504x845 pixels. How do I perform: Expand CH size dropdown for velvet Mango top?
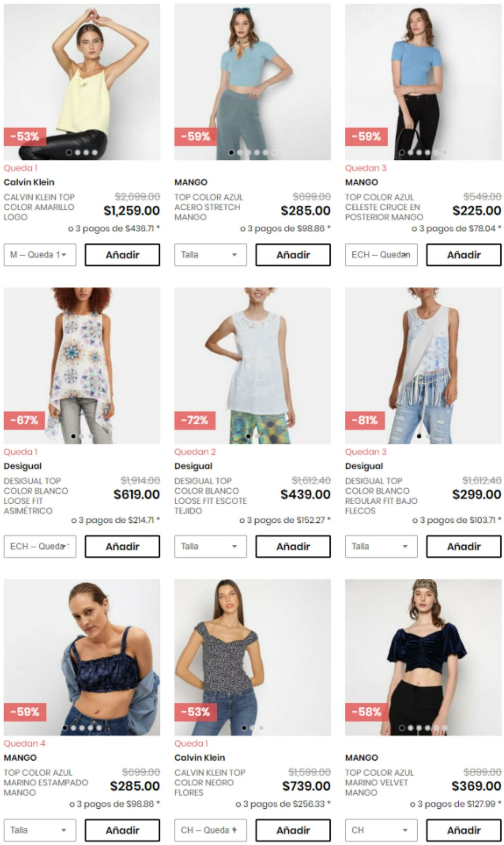coord(381,830)
